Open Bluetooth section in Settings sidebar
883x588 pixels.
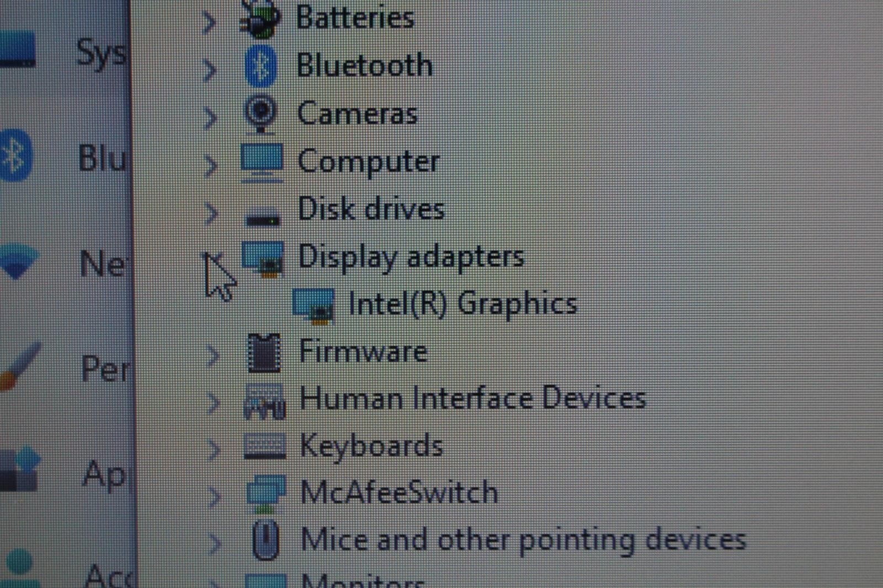(103, 159)
